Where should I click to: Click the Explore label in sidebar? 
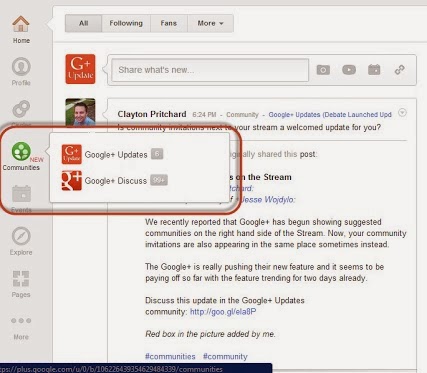pyautogui.click(x=21, y=253)
